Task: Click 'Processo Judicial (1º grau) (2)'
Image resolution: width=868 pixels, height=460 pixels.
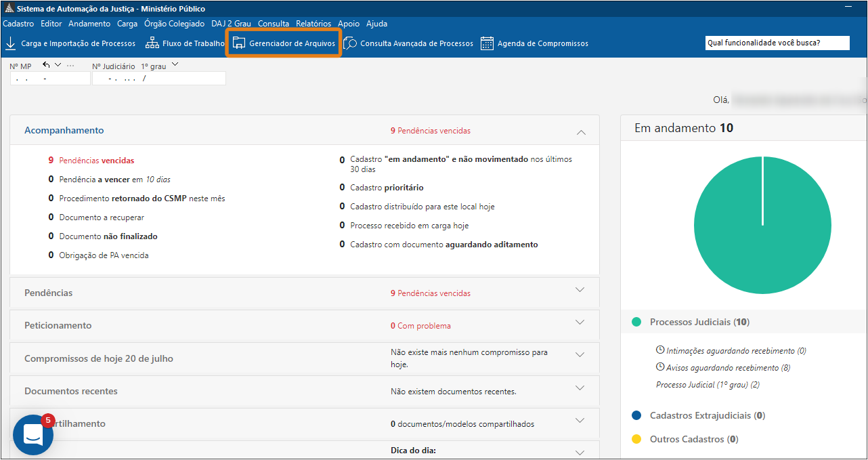Action: [708, 385]
